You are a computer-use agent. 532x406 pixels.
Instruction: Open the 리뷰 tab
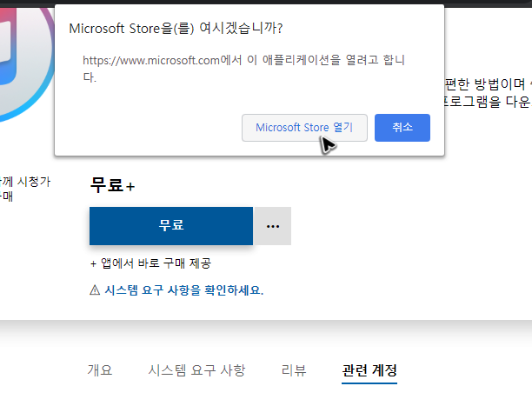(x=294, y=370)
